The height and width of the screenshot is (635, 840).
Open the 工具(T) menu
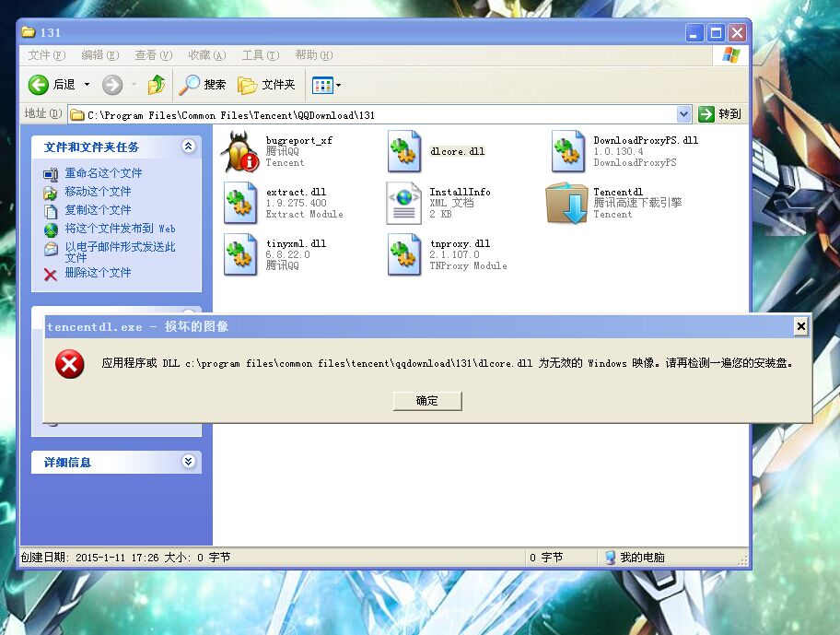pyautogui.click(x=261, y=55)
